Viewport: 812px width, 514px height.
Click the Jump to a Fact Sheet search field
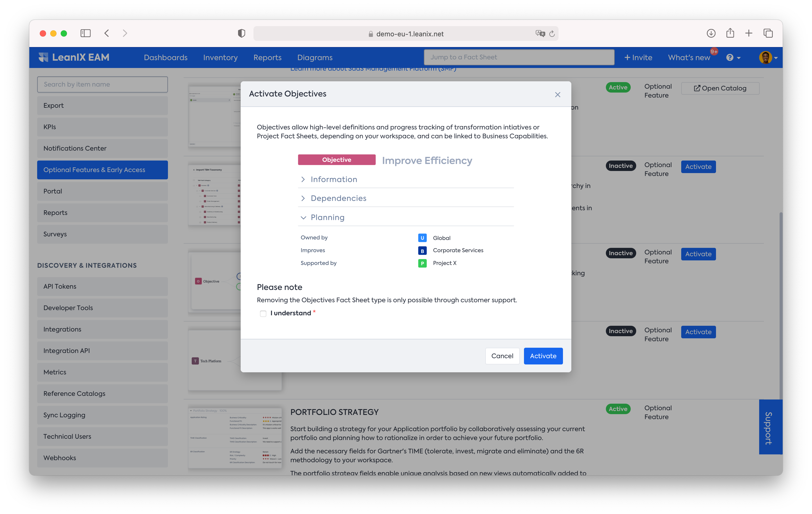coord(519,57)
